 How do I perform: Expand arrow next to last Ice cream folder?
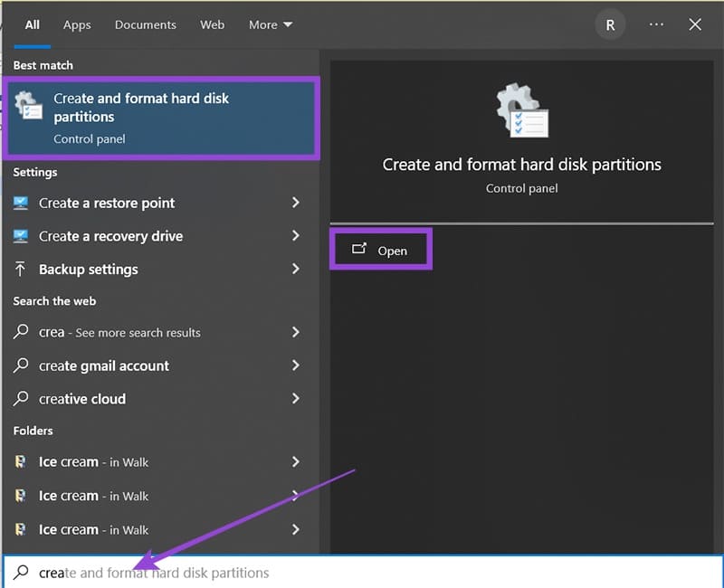296,529
